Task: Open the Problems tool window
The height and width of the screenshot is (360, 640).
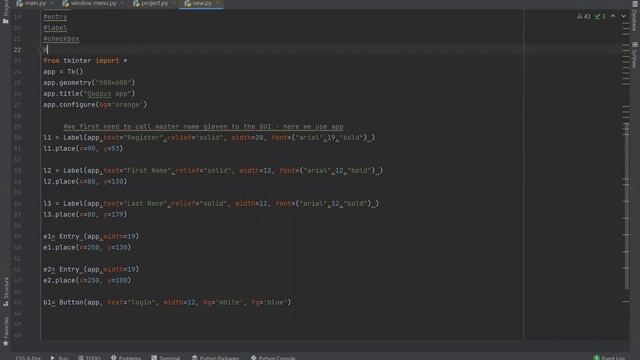Action: 126,358
